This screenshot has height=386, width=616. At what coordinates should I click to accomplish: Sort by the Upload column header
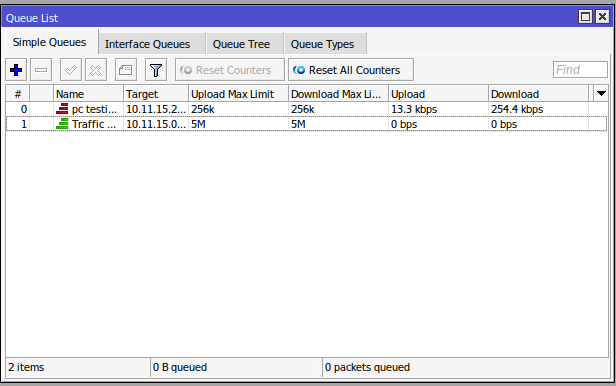click(x=438, y=94)
